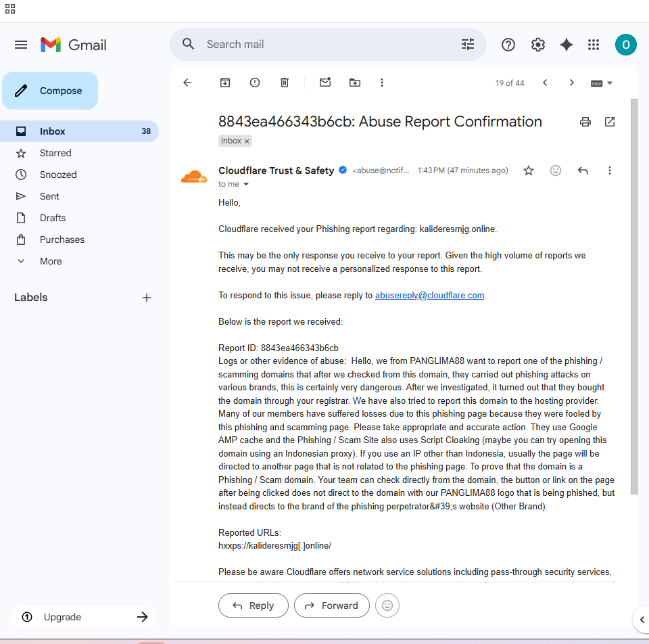Open the main menu hamburger icon
The height and width of the screenshot is (644, 649).
(x=21, y=45)
